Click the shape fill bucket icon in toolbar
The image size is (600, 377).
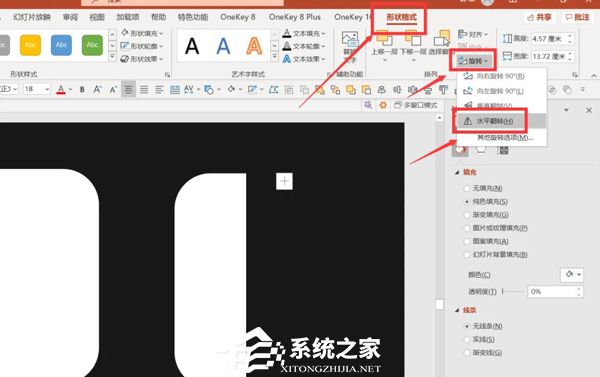[x=231, y=90]
